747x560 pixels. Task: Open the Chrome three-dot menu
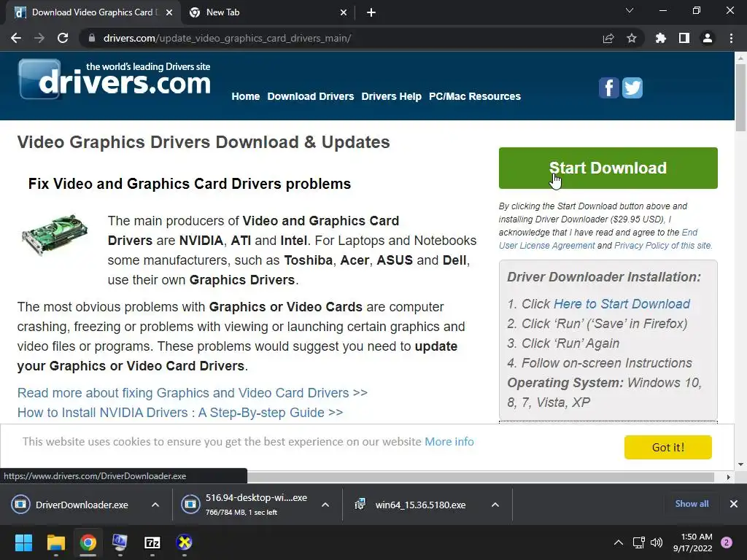tap(731, 38)
